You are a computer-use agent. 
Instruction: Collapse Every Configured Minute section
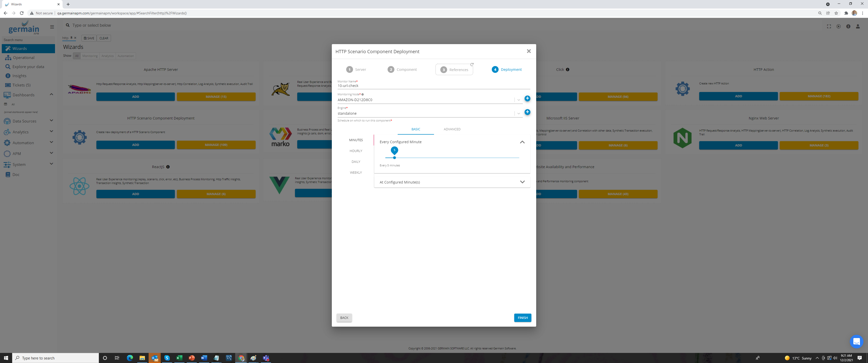coord(522,142)
